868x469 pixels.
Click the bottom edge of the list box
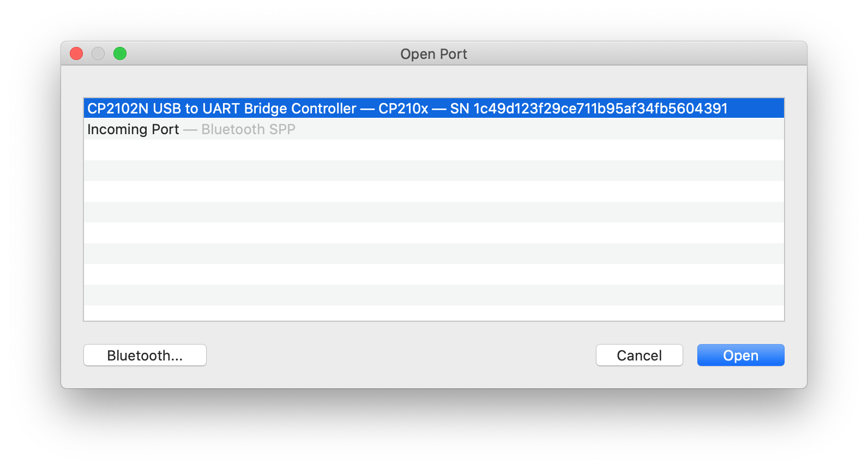[x=433, y=319]
